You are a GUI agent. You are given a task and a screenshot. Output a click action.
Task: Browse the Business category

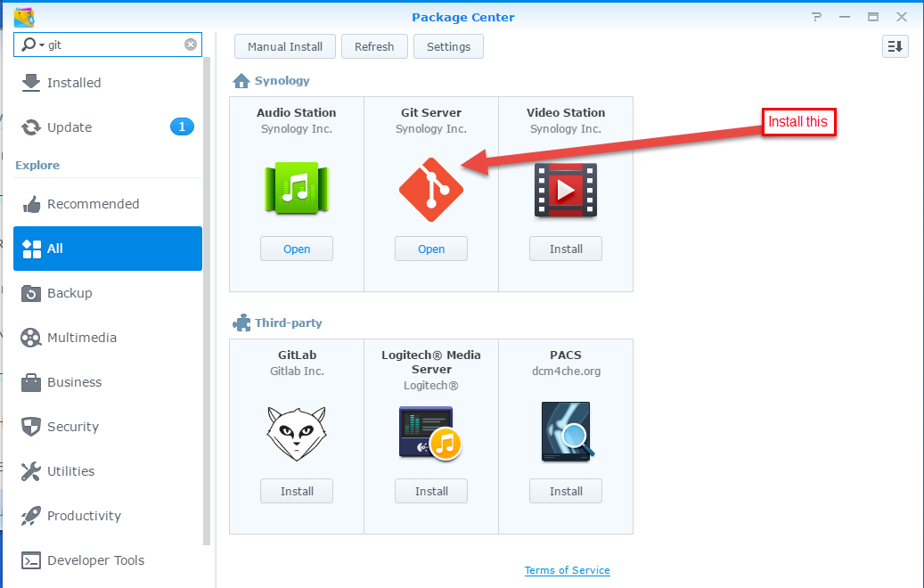[108, 382]
